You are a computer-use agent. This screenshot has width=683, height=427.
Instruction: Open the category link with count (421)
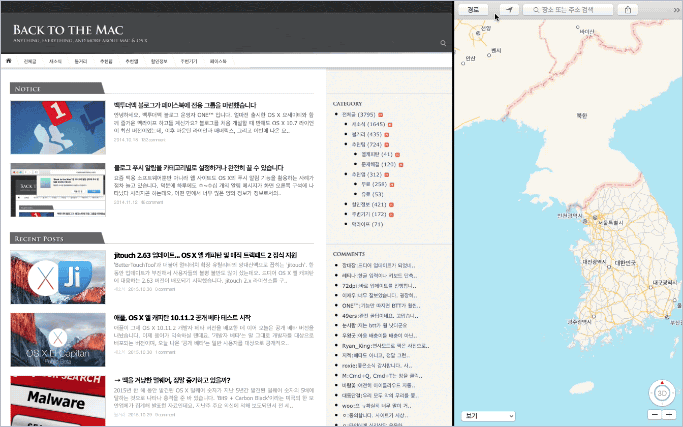(369, 205)
